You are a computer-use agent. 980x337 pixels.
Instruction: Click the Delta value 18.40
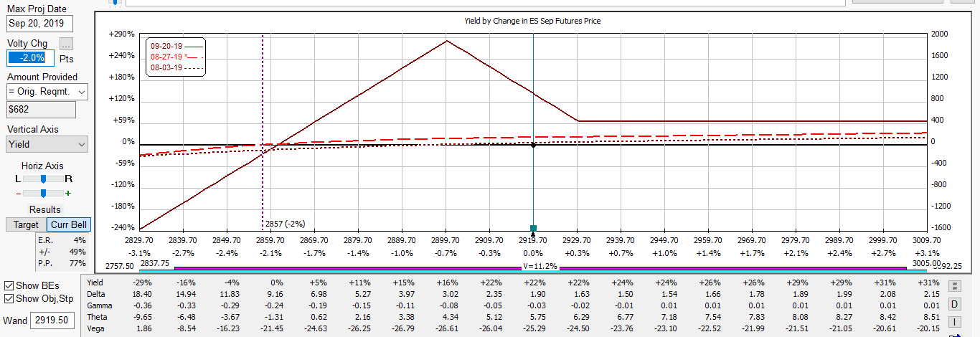pyautogui.click(x=141, y=294)
